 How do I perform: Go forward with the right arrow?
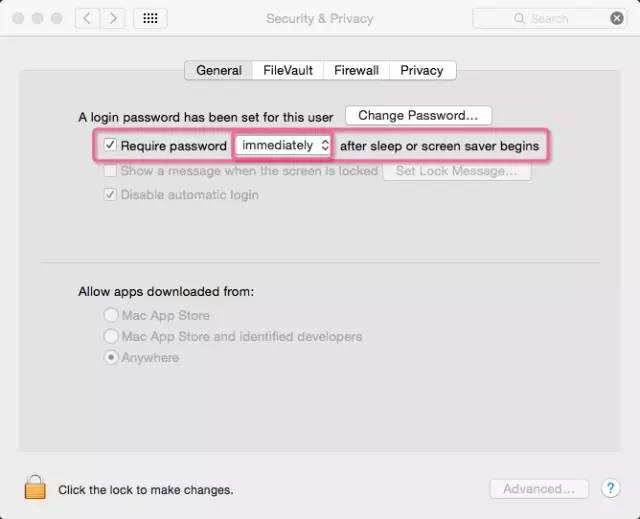[x=114, y=18]
